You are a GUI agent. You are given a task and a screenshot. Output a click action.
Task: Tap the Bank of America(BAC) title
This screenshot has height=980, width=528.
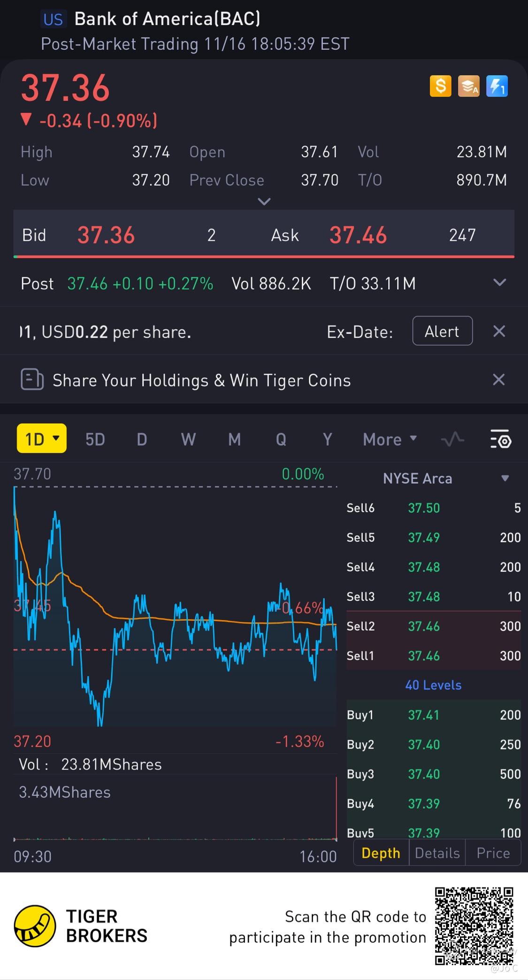[167, 19]
